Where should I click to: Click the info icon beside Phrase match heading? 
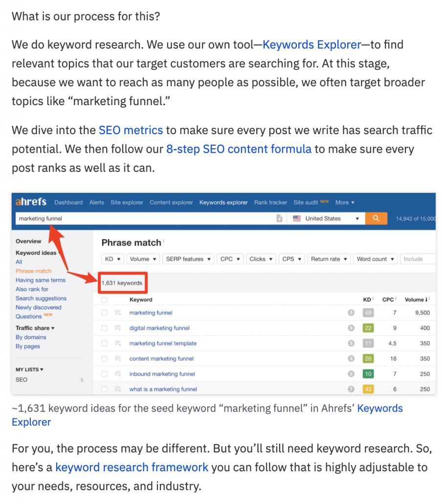[x=164, y=241]
